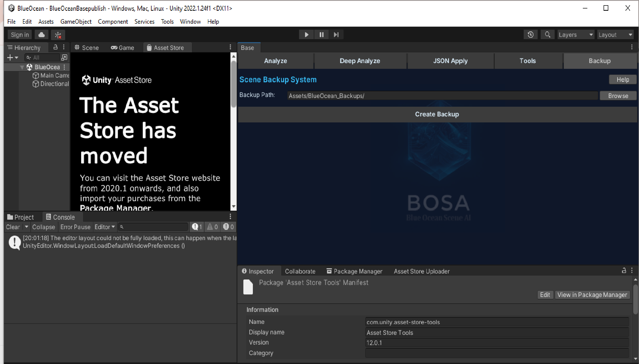This screenshot has width=639, height=364.
Task: Toggle Error Pause in Console
Action: 75,227
